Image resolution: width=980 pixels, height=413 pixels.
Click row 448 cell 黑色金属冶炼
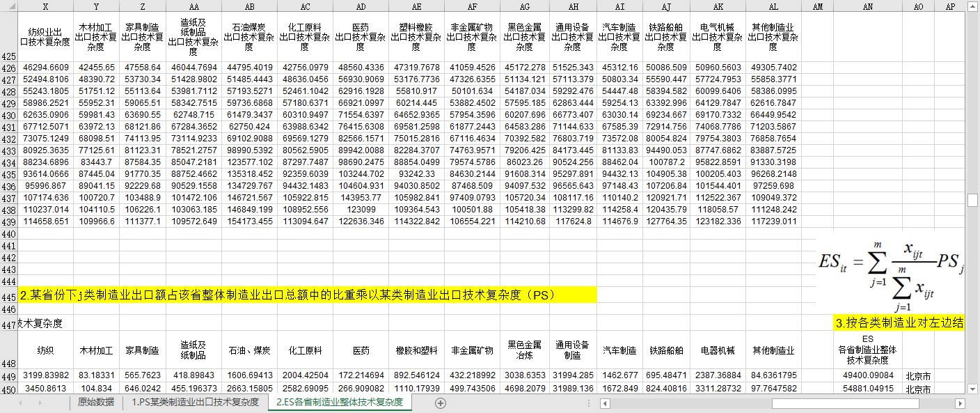[524, 350]
